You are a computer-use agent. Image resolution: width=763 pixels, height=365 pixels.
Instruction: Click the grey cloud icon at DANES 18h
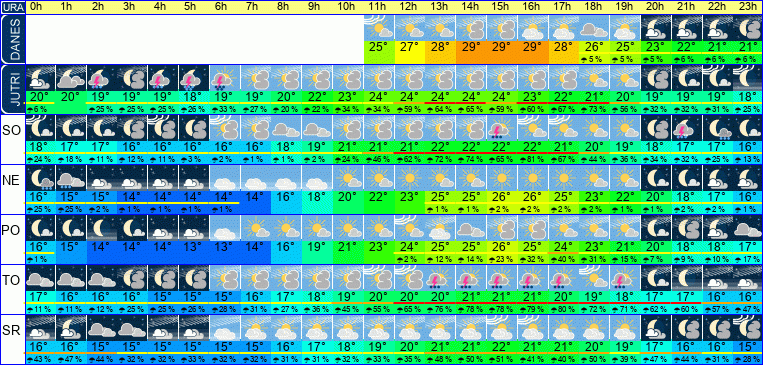tap(594, 28)
